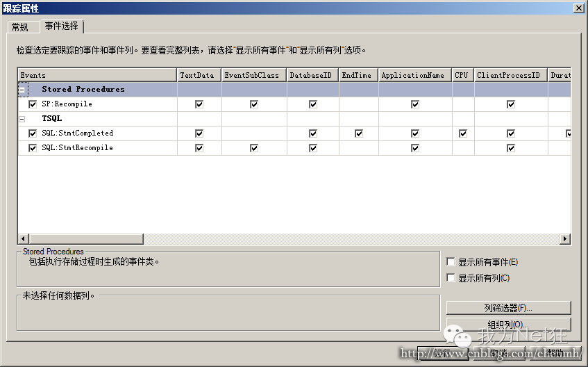Click the DatabaseID column header
588x367 pixels.
coord(313,75)
